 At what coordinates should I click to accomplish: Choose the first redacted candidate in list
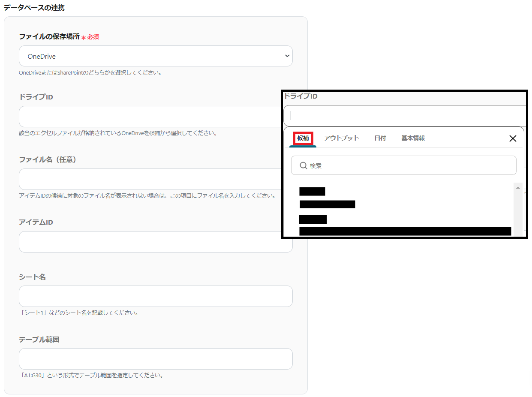pos(327,198)
